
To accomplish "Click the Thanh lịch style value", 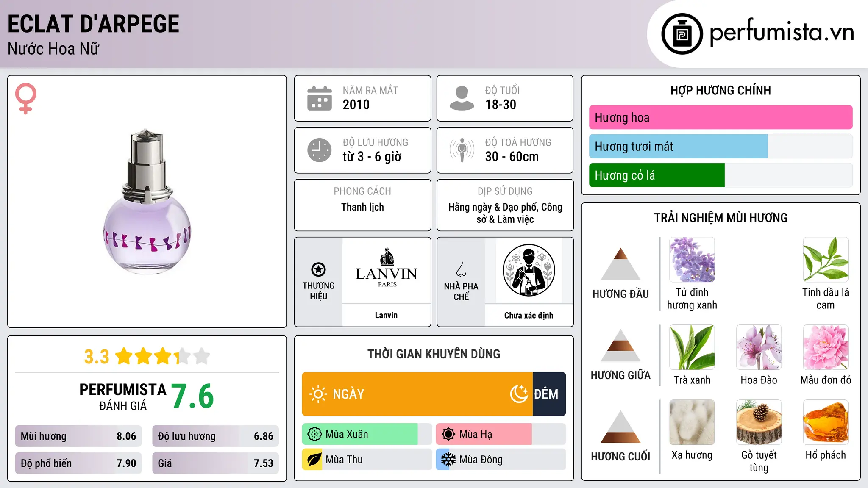I will coord(362,207).
